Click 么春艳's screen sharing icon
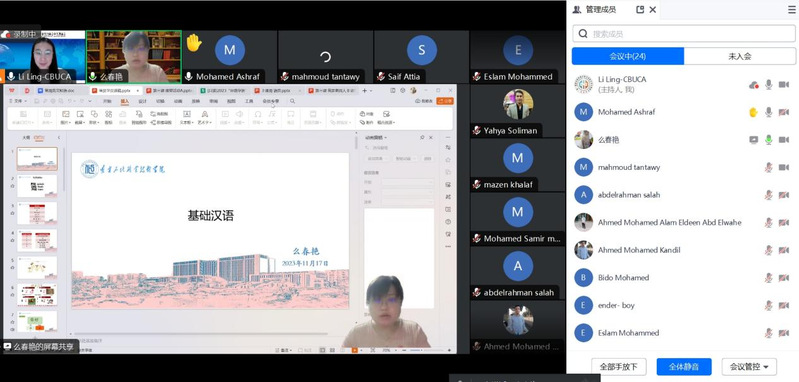The image size is (799, 382). [754, 140]
